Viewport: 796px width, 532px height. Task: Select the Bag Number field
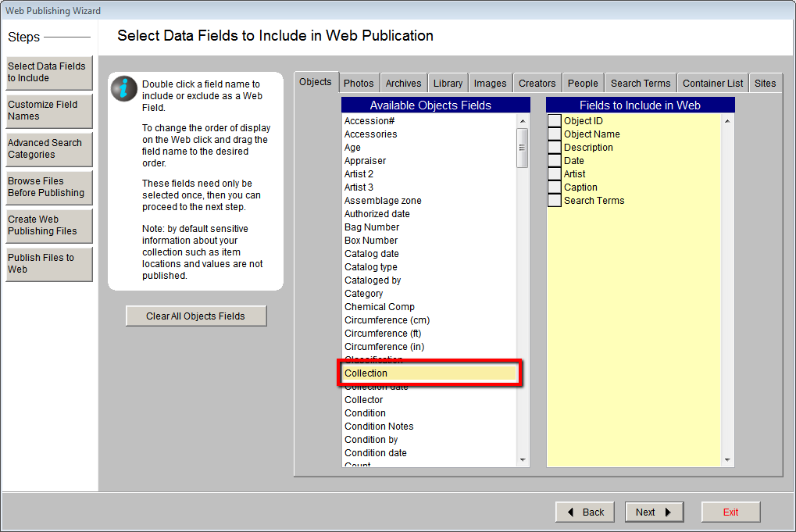tap(429, 227)
